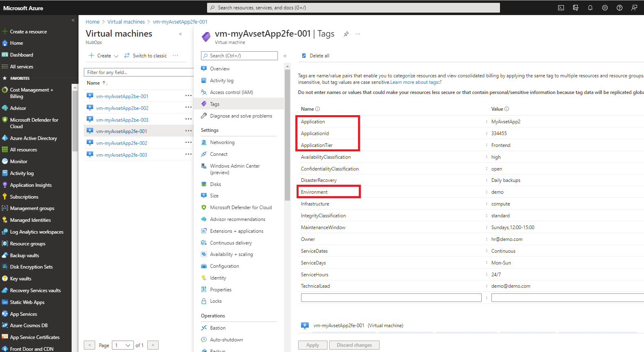Screen dimensions: 644x352
Task: Sort VM list by Name column
Action: 97,83
